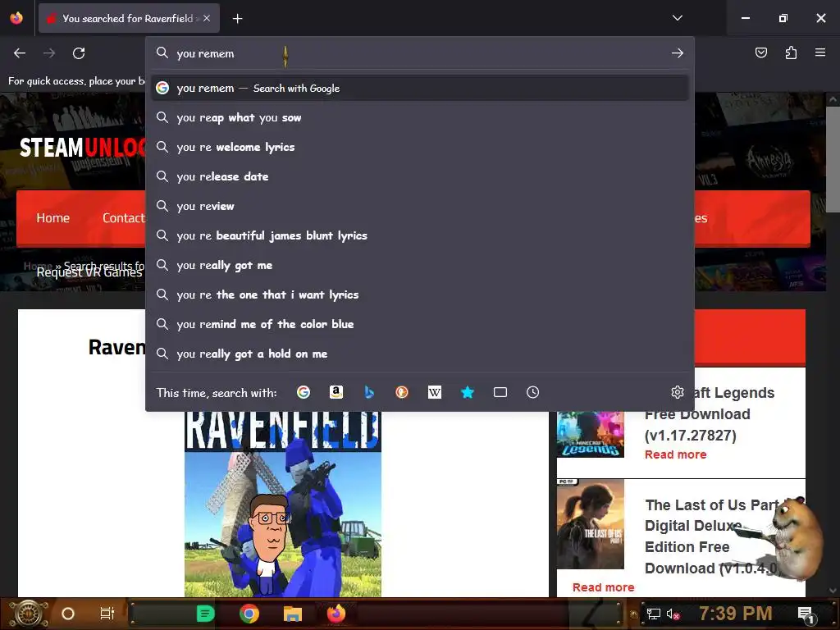Switch to Firefox on taskbar
The height and width of the screenshot is (630, 840).
click(336, 614)
